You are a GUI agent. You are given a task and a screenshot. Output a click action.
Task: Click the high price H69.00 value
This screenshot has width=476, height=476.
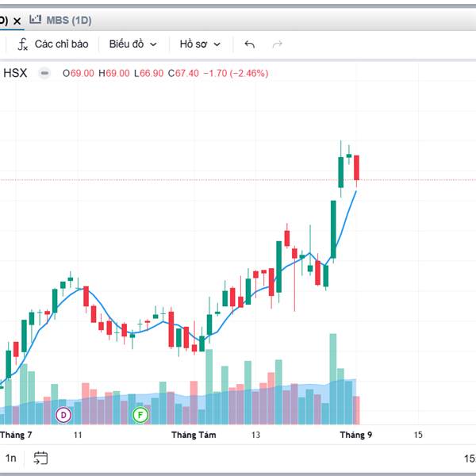coord(113,74)
